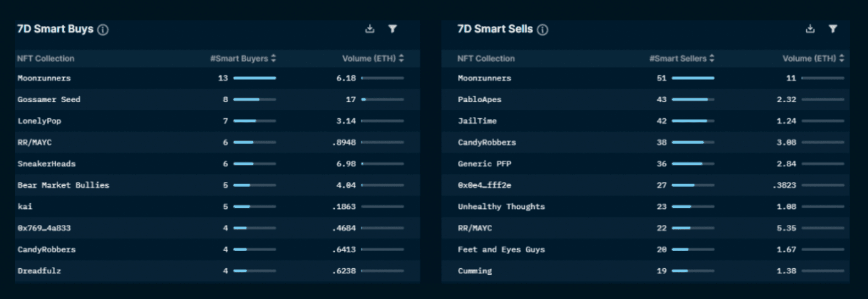Click smart sellers count 43 for PabloApes
868x299 pixels.
click(662, 99)
